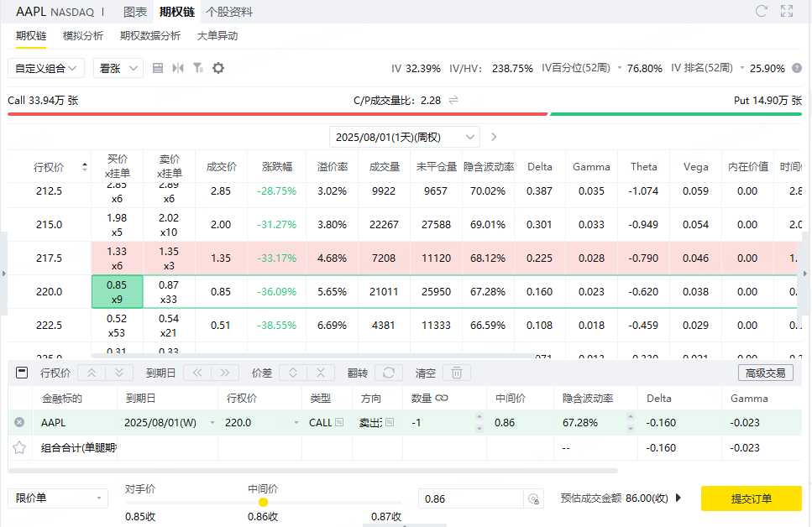Screen dimensions: 812x527
Task: Use the option chain horizontal scrollbar
Action: coord(313,355)
